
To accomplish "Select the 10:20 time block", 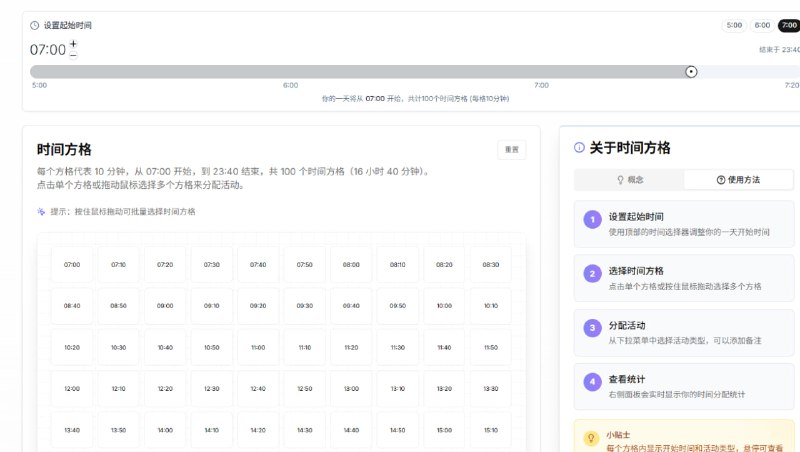I will pos(72,347).
